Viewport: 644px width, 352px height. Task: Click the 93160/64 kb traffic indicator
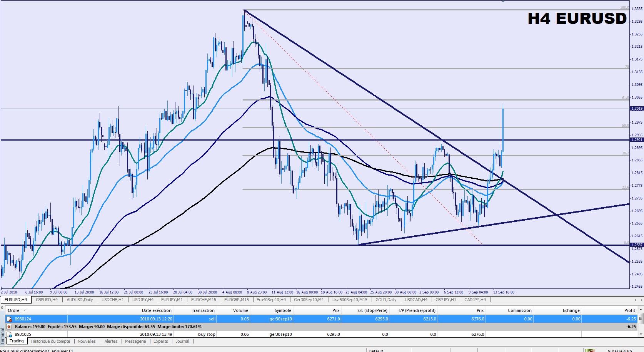coord(620,350)
